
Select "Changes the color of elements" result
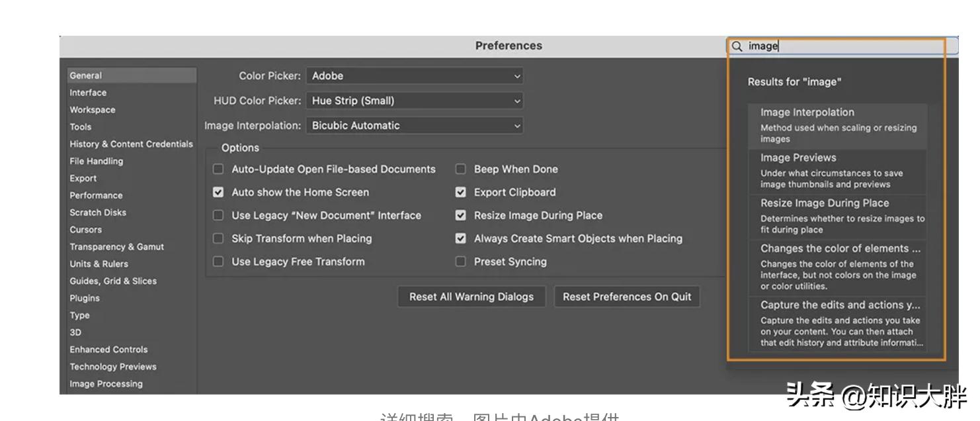[x=837, y=268]
